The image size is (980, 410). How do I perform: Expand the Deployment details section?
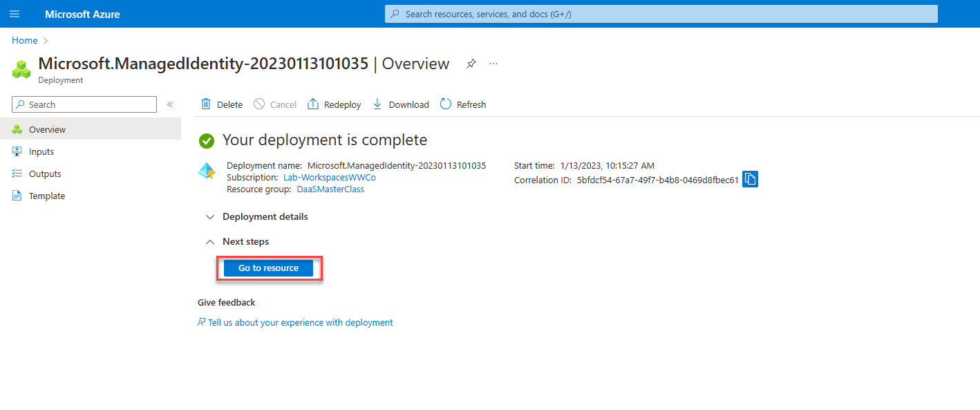coord(257,216)
